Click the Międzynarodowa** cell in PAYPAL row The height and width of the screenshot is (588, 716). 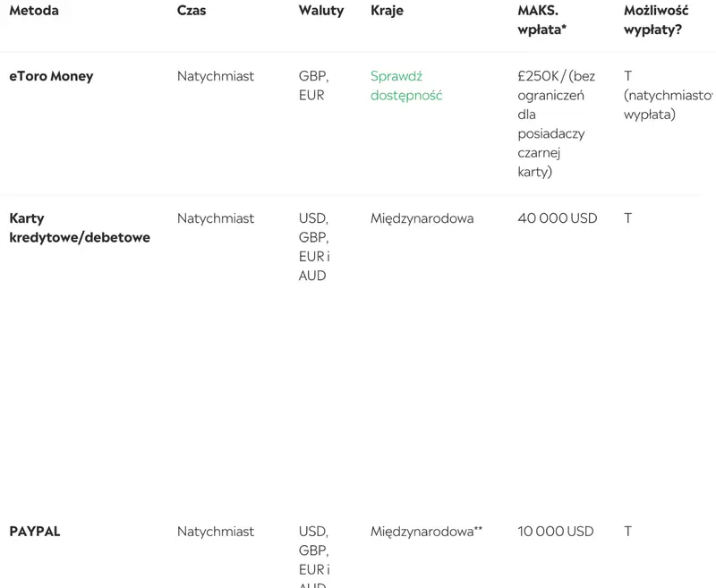pyautogui.click(x=426, y=532)
